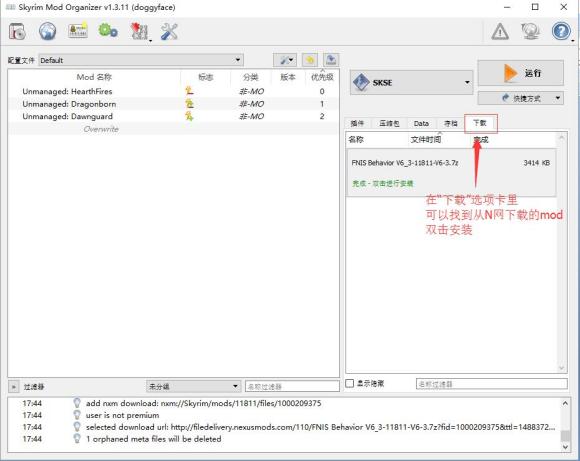The width and height of the screenshot is (580, 461).
Task: Open the problems warning triangle icon
Action: pos(500,32)
